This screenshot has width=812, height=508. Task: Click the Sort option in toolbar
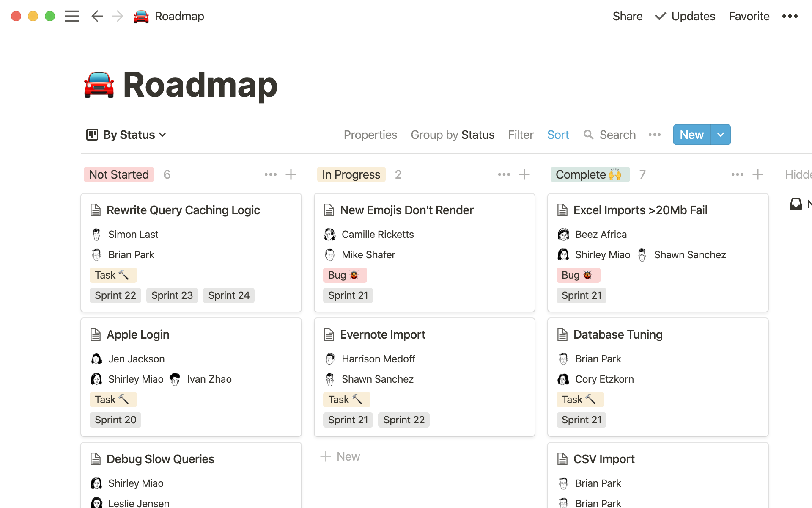pyautogui.click(x=559, y=135)
